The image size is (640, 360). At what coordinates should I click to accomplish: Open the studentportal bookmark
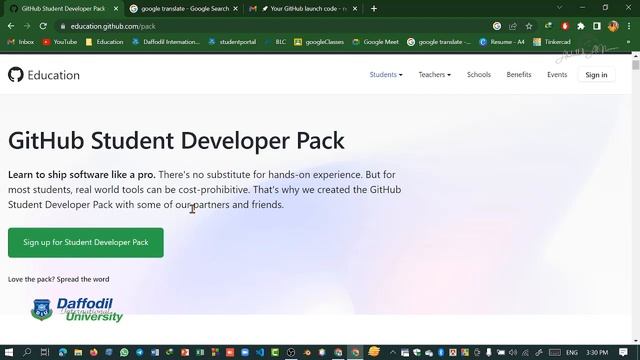[x=232, y=42]
